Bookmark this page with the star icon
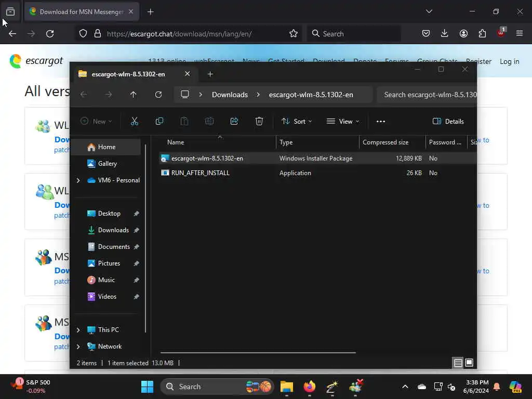Viewport: 532px width, 399px height. click(294, 34)
